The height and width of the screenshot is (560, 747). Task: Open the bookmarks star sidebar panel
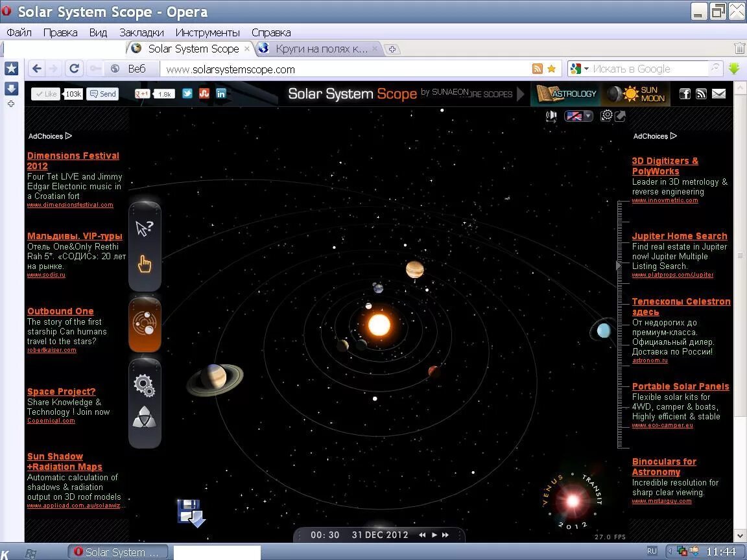tap(12, 69)
